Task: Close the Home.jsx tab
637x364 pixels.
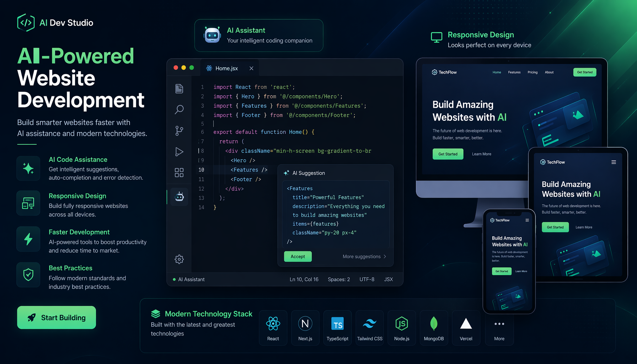Action: (251, 68)
